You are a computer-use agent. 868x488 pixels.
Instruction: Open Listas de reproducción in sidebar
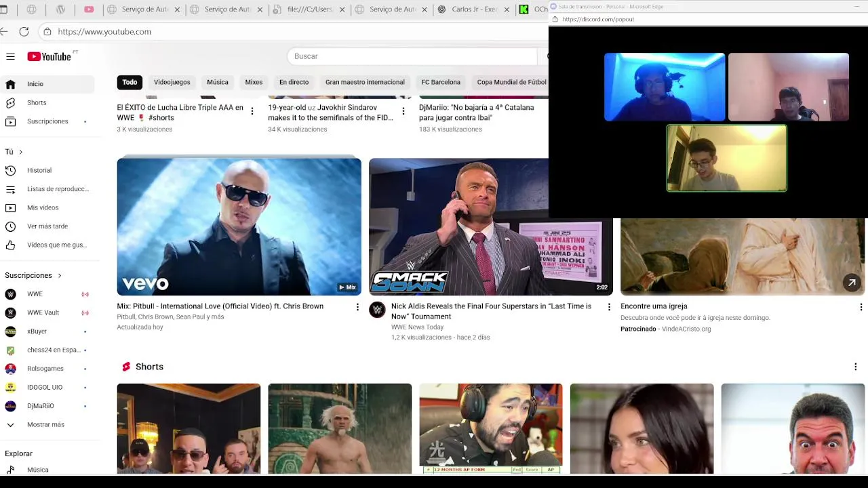(47, 189)
